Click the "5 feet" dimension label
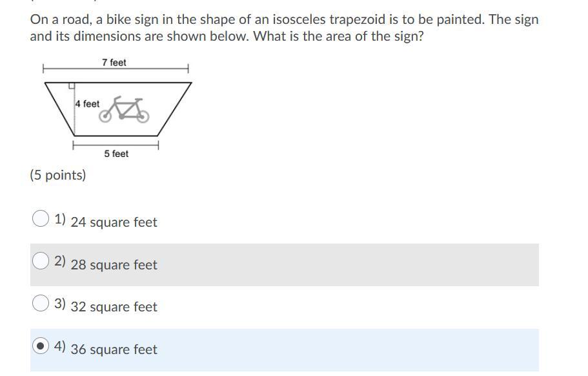588x376 pixels. (116, 154)
